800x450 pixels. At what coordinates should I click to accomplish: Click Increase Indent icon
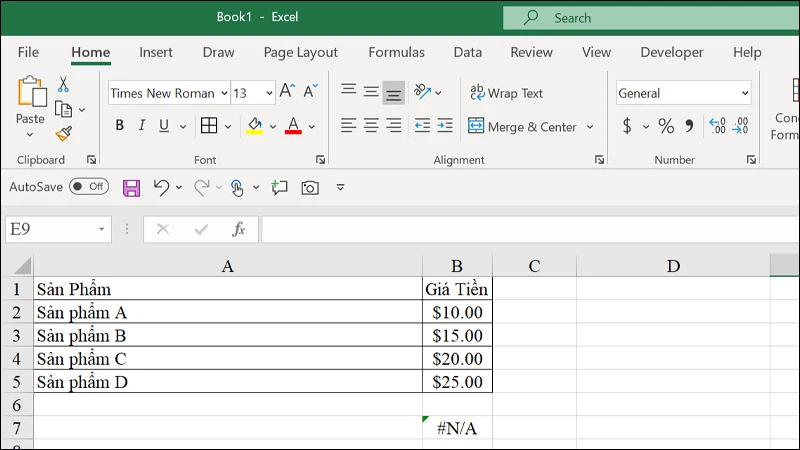tap(444, 125)
